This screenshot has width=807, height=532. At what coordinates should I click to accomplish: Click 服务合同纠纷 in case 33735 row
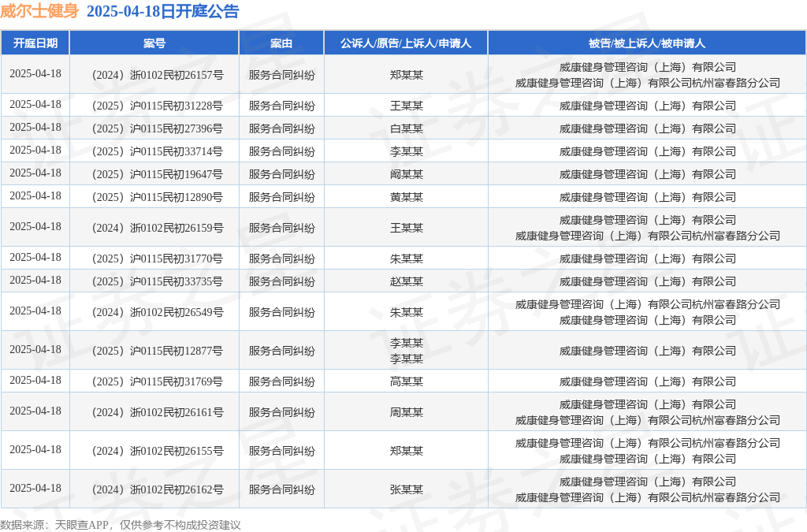coord(281,281)
